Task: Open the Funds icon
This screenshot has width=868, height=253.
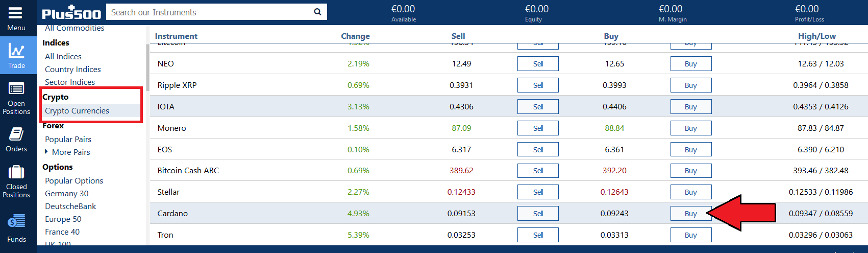Action: (16, 222)
